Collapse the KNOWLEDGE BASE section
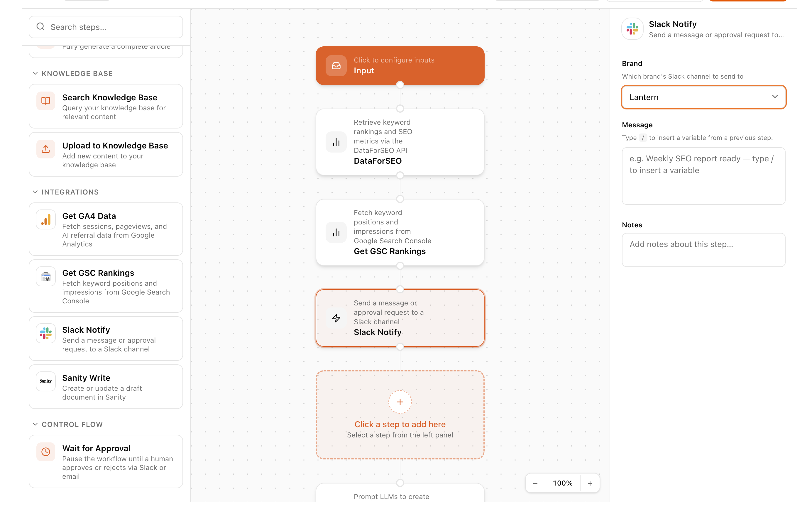The image size is (812, 514). 35,73
